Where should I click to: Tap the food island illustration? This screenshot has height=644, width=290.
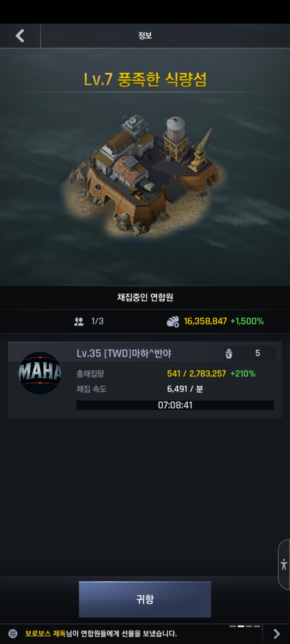point(144,174)
